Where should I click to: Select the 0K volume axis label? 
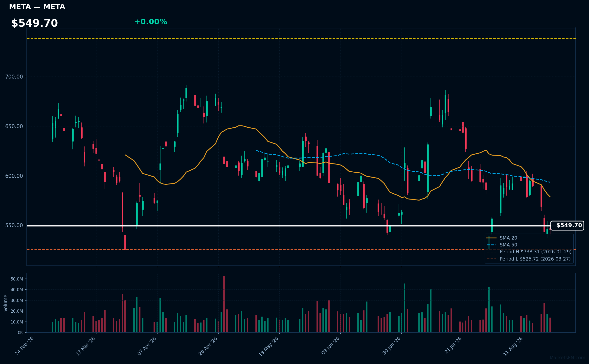click(20, 333)
